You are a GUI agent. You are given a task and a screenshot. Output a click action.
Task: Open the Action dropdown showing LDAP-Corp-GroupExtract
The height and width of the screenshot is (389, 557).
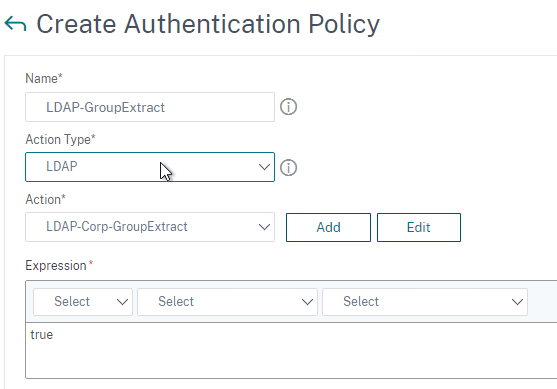click(x=150, y=227)
